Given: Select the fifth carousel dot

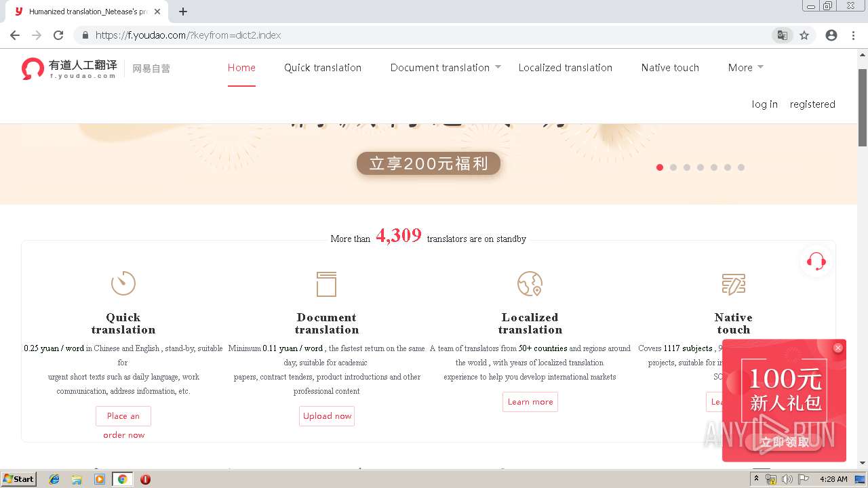Looking at the screenshot, I should (x=714, y=167).
